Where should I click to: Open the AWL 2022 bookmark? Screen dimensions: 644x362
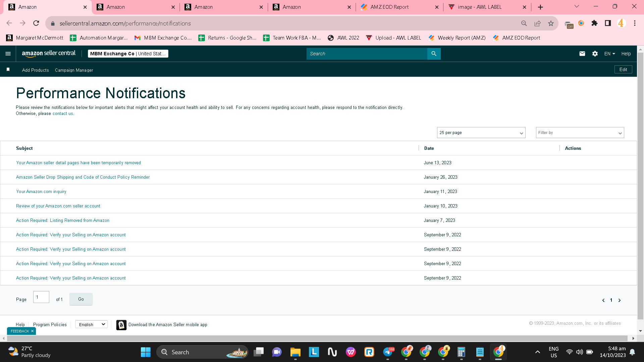pyautogui.click(x=343, y=38)
